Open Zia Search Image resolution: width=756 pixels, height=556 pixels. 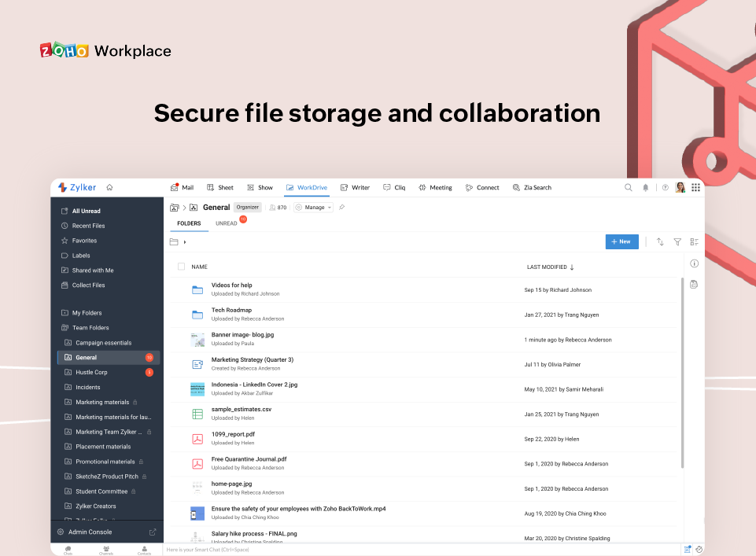pyautogui.click(x=532, y=187)
